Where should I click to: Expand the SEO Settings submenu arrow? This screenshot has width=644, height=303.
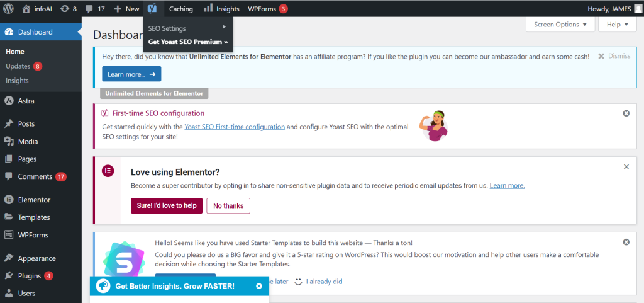tap(225, 26)
